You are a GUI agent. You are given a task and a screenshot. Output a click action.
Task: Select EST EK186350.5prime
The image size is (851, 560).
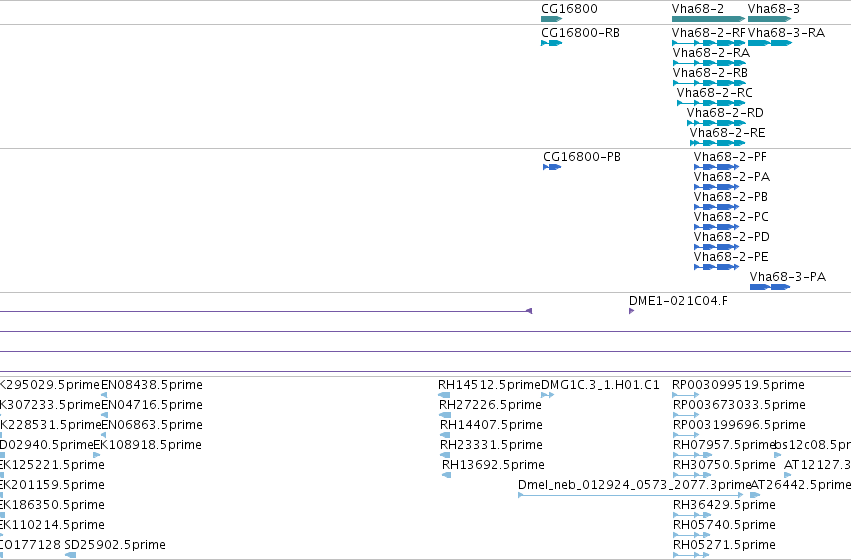(x=52, y=505)
